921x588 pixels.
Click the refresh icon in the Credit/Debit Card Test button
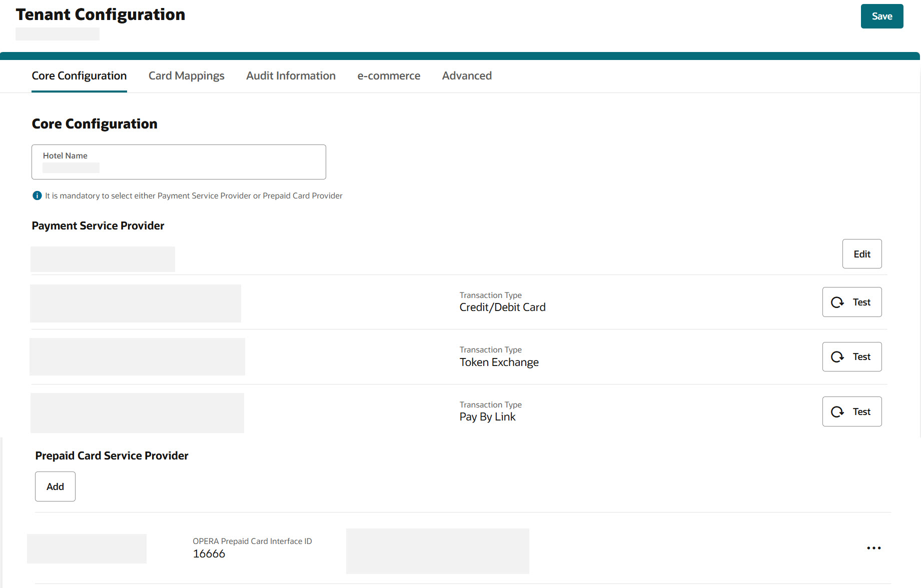click(x=838, y=302)
